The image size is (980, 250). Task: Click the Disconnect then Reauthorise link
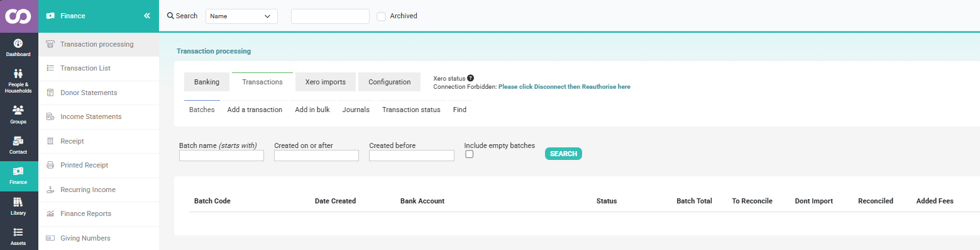[564, 87]
